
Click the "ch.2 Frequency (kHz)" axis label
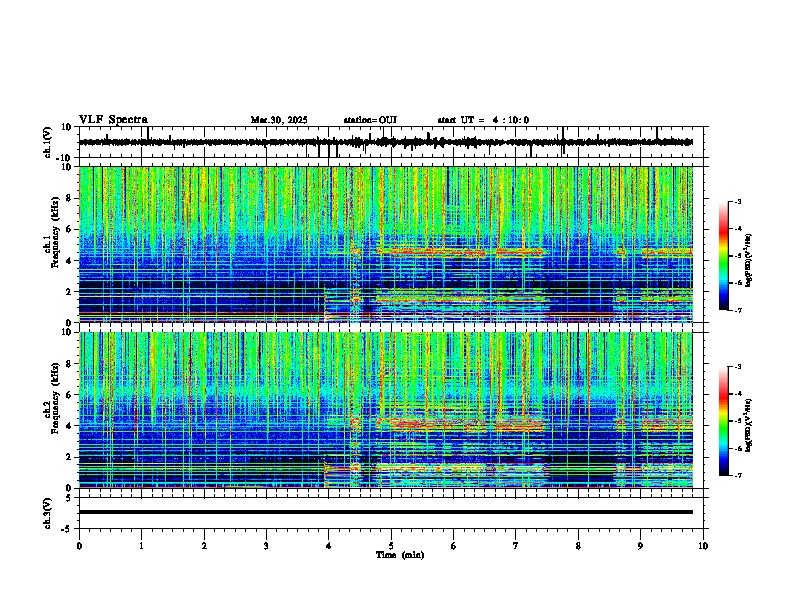[51, 398]
